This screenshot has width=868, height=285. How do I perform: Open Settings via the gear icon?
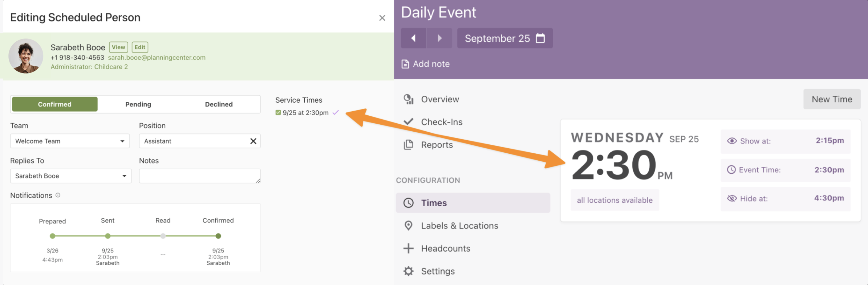[x=409, y=271]
